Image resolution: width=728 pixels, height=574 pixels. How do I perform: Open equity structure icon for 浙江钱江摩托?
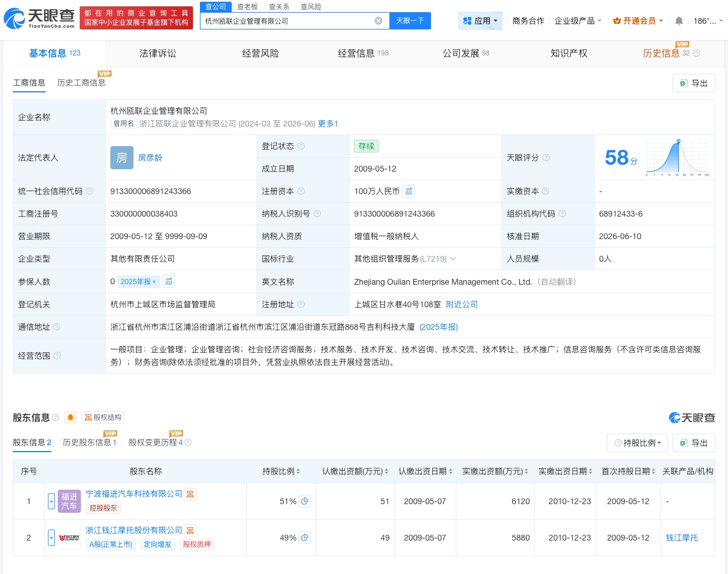(190, 530)
